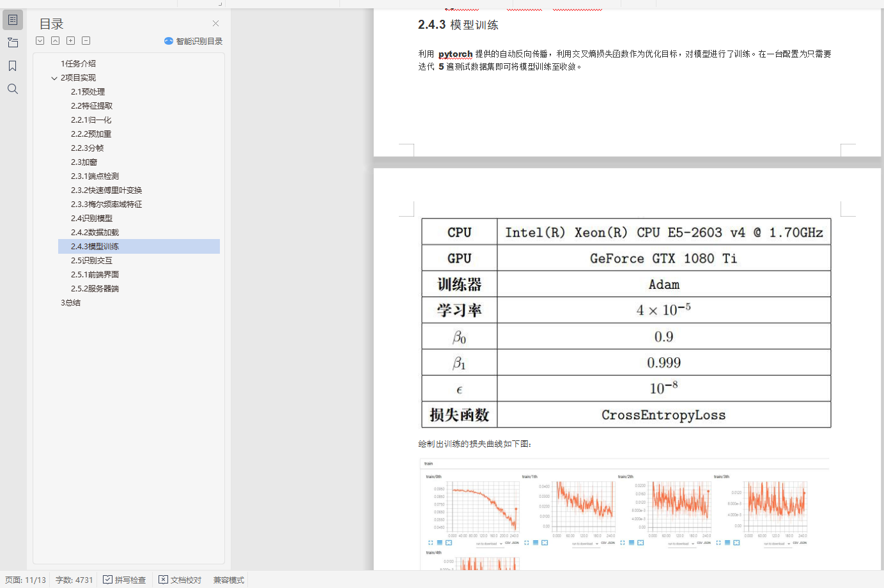Click the GeForce GTX 1080 Ti cell
Image resolution: width=884 pixels, height=588 pixels.
[x=664, y=258]
